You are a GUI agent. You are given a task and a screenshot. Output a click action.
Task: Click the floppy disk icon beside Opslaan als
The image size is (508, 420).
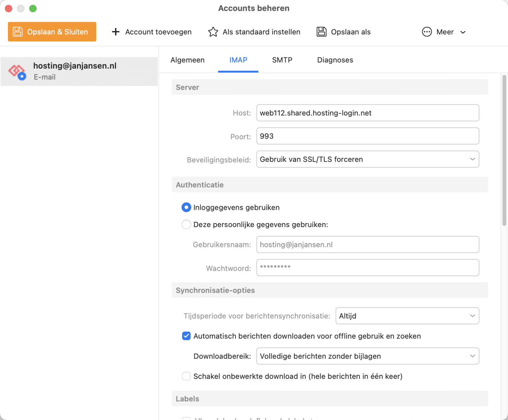click(321, 31)
